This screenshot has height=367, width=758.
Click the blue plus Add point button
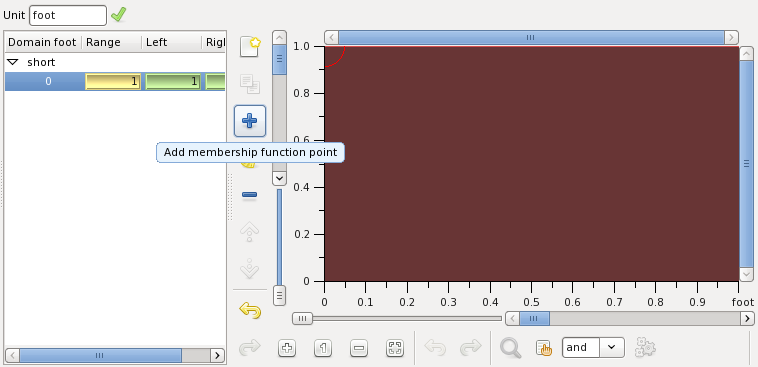click(x=249, y=120)
